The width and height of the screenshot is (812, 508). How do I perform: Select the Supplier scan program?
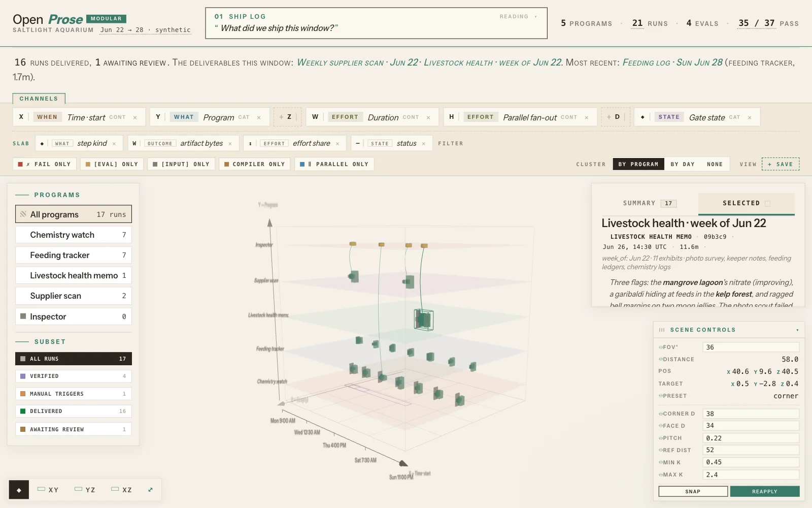(74, 296)
